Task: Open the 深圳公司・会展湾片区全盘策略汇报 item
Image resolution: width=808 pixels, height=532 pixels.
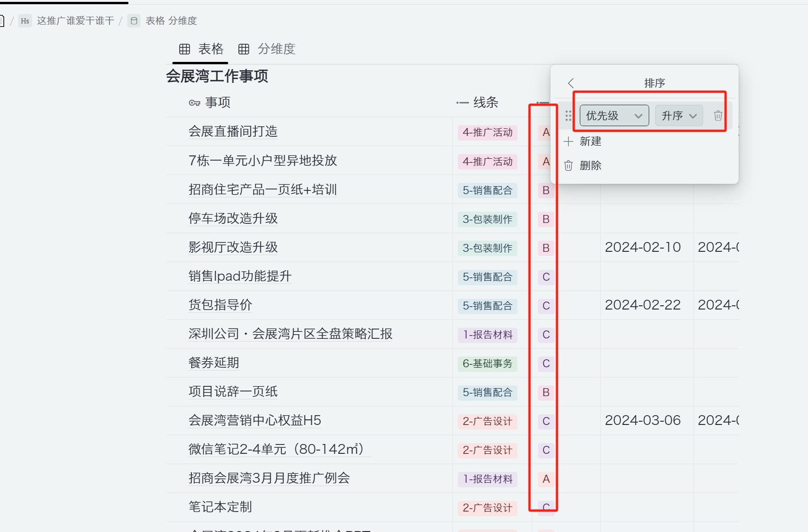Action: (x=291, y=334)
